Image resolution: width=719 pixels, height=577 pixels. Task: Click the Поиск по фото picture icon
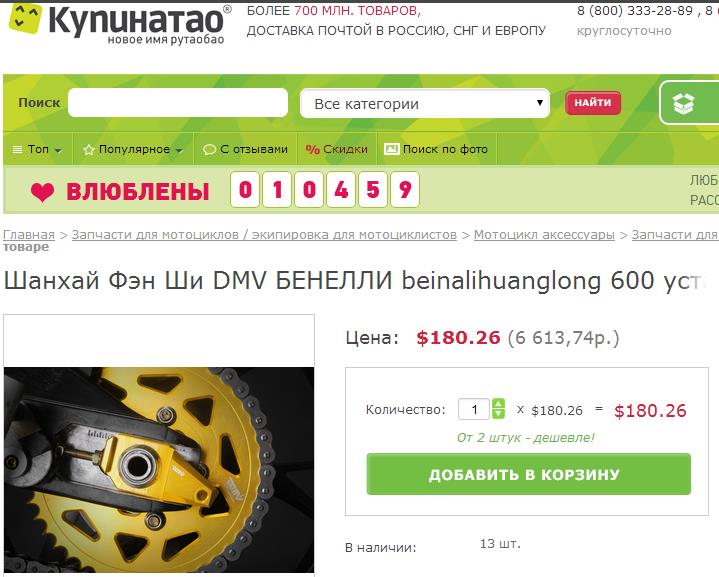392,149
